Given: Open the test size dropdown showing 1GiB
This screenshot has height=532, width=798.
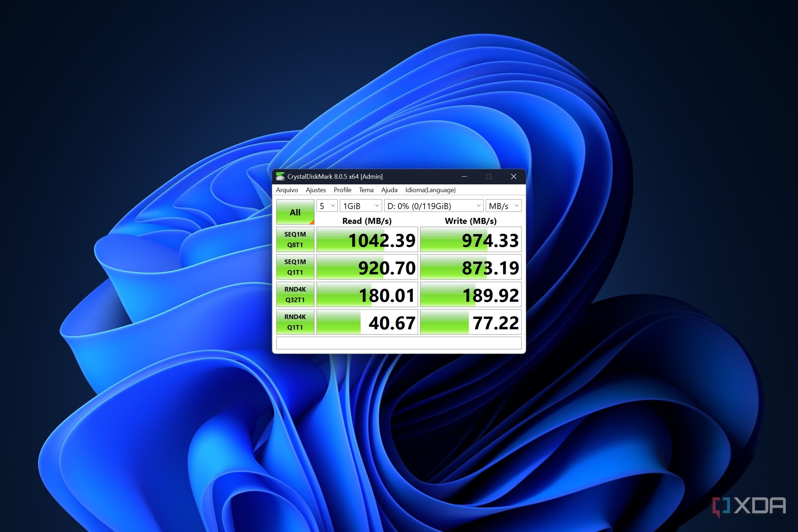Looking at the screenshot, I should pos(360,206).
